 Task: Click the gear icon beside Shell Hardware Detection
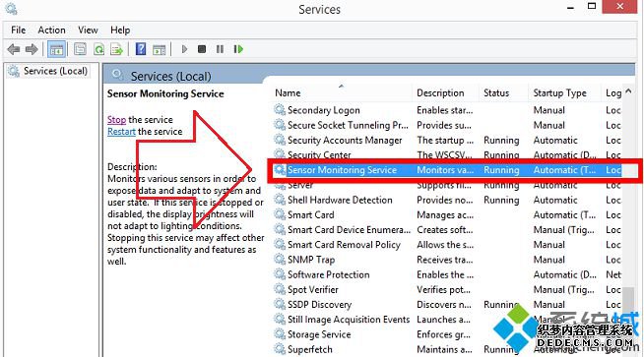point(280,200)
